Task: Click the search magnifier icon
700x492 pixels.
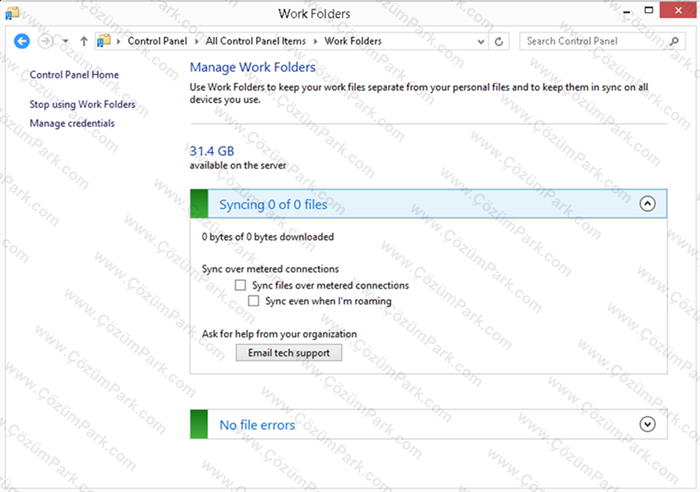Action: point(674,41)
